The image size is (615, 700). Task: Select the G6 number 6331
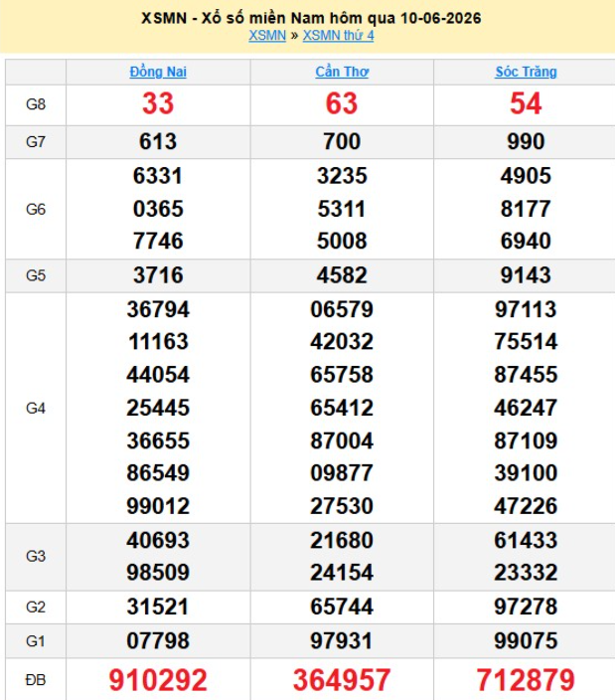pyautogui.click(x=158, y=176)
